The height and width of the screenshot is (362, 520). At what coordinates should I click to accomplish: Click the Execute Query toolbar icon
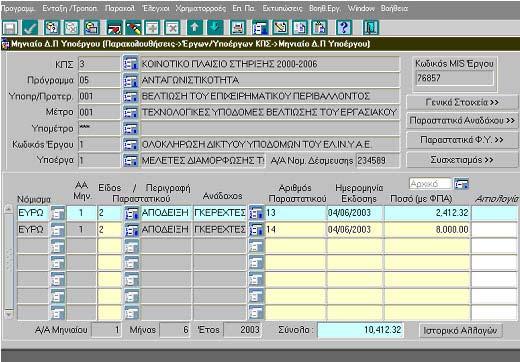pyautogui.click(x=91, y=28)
